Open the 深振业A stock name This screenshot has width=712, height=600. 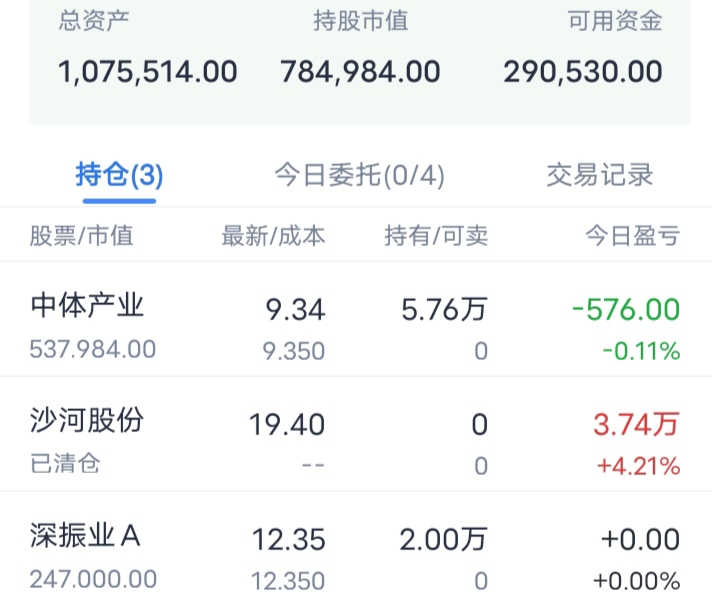(86, 536)
